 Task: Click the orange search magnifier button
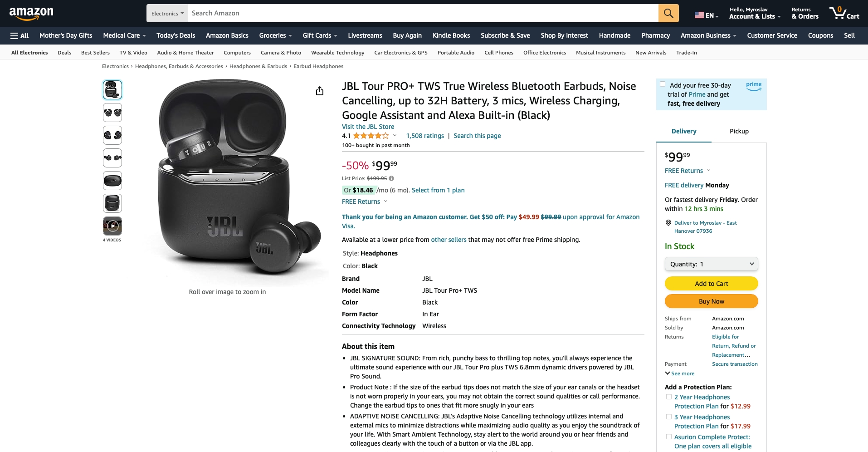pyautogui.click(x=668, y=13)
